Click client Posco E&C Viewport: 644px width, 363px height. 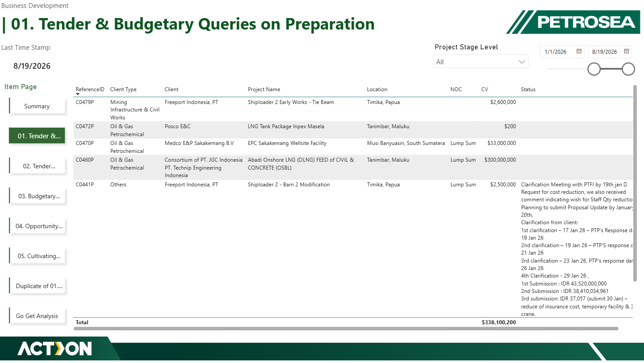(178, 126)
